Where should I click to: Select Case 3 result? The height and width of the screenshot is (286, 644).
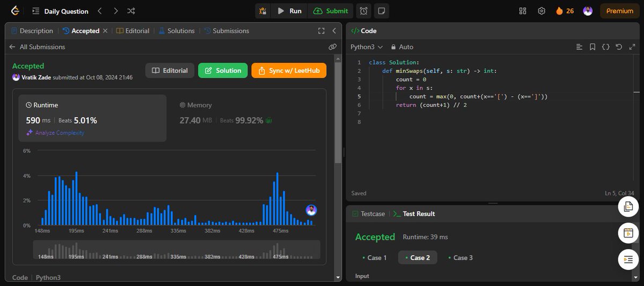[x=460, y=258]
